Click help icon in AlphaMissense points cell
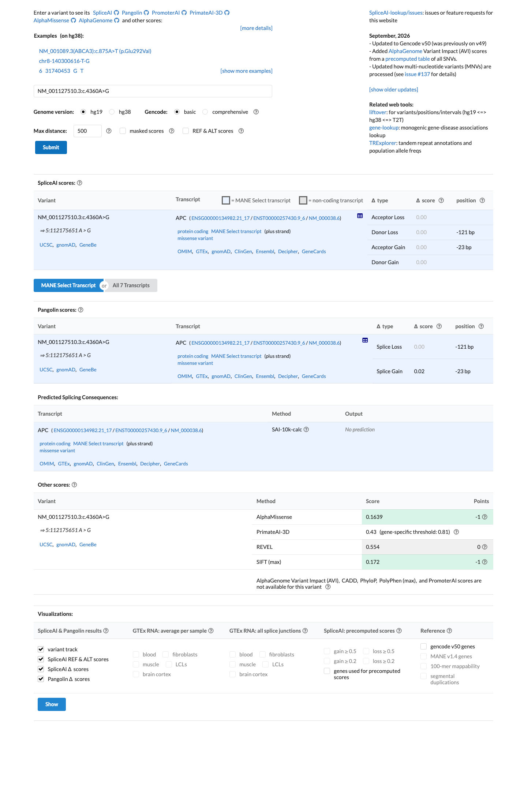This screenshot has height=805, width=532. point(485,517)
